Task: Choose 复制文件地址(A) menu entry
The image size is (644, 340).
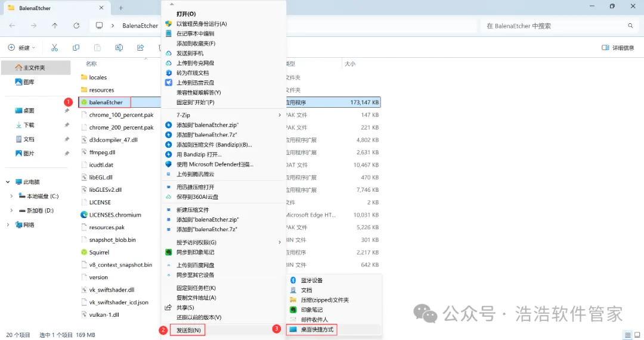Action: [196, 298]
